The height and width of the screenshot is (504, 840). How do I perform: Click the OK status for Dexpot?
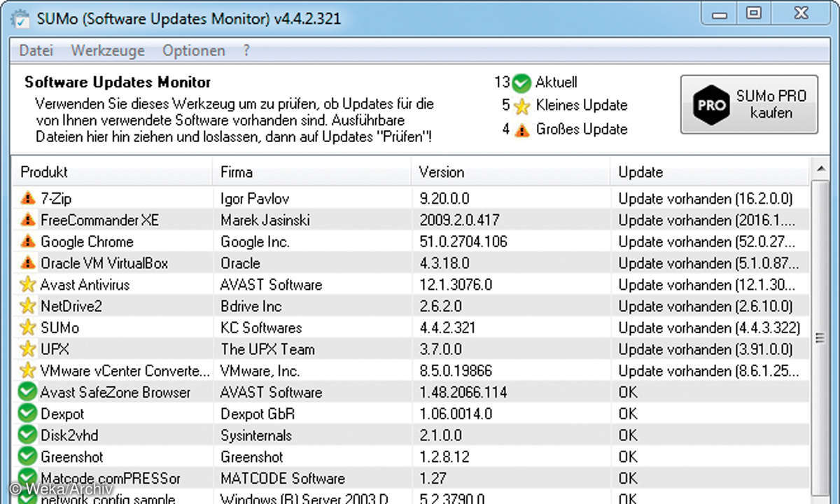pyautogui.click(x=628, y=414)
